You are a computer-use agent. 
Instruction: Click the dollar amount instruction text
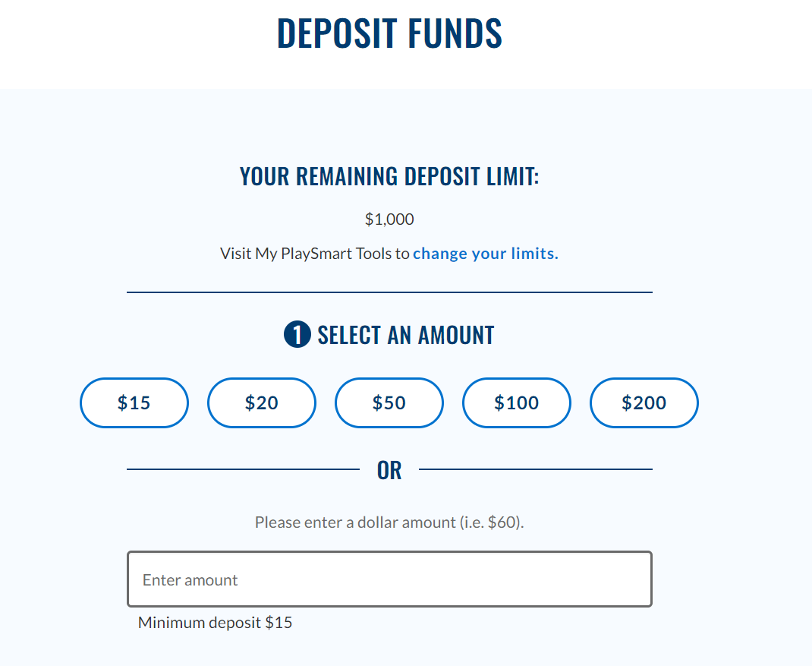pyautogui.click(x=389, y=522)
